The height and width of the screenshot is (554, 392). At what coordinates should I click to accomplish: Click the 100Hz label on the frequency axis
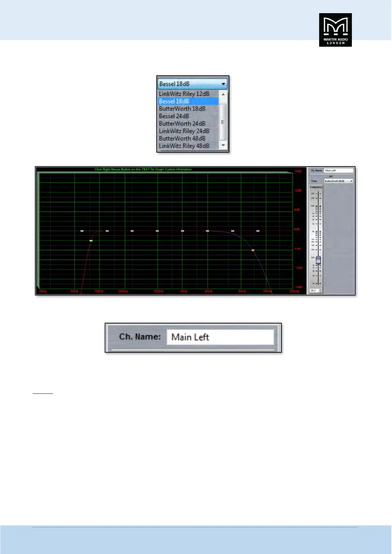99,291
